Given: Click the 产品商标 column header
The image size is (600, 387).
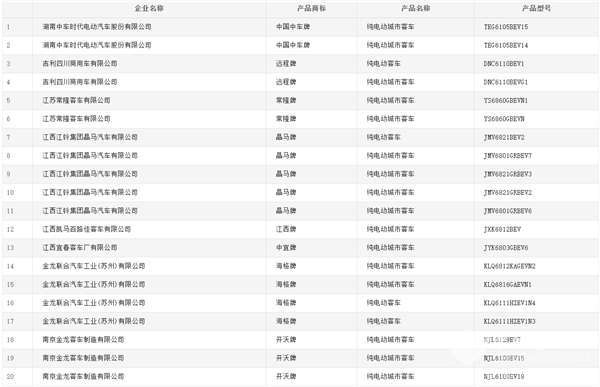Looking at the screenshot, I should tap(311, 8).
